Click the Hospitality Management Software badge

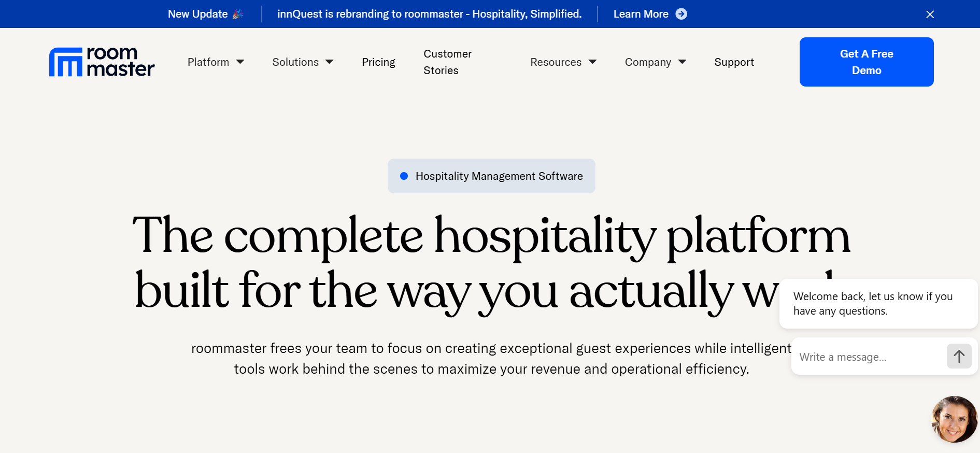pos(491,176)
